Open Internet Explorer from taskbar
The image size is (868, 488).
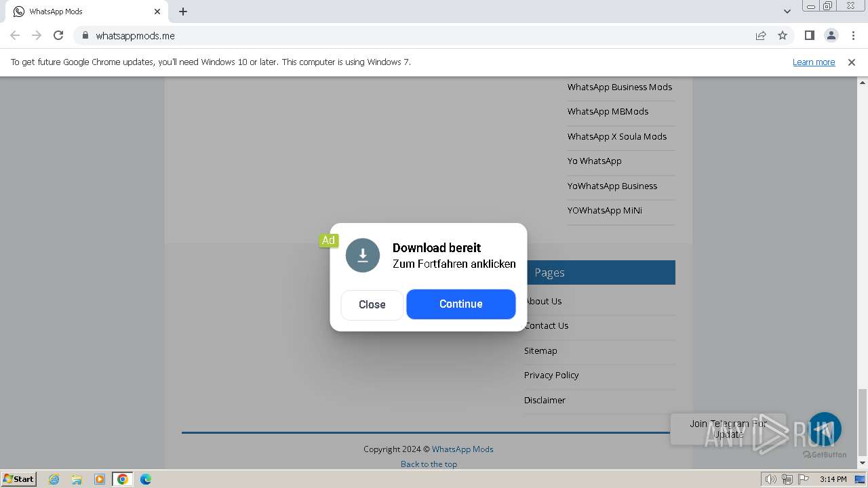[x=54, y=479]
